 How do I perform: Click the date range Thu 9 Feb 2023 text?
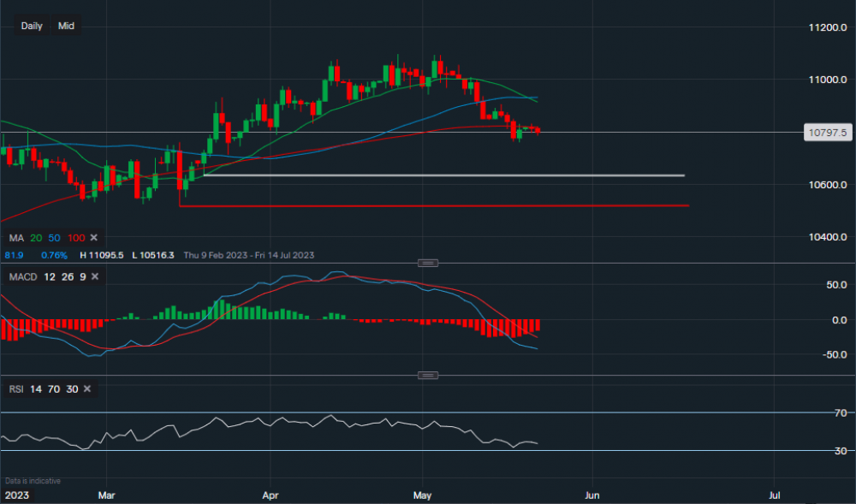pyautogui.click(x=200, y=255)
